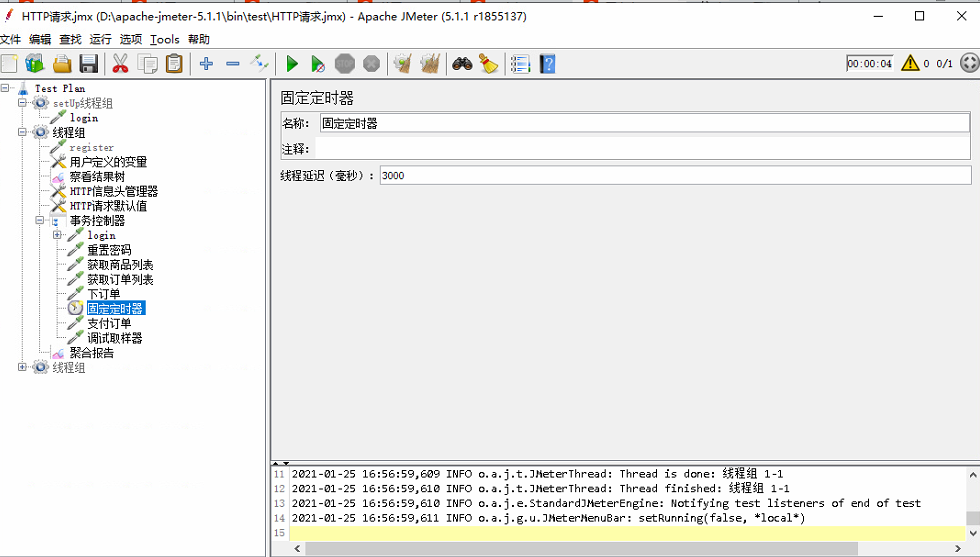980x557 pixels.
Task: Click the log scroll-down arrow
Action: point(973,533)
